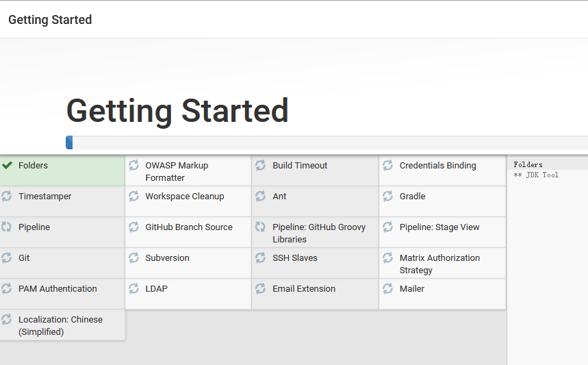Select the Mailer plugin label
This screenshot has height=365, width=588.
click(x=412, y=288)
